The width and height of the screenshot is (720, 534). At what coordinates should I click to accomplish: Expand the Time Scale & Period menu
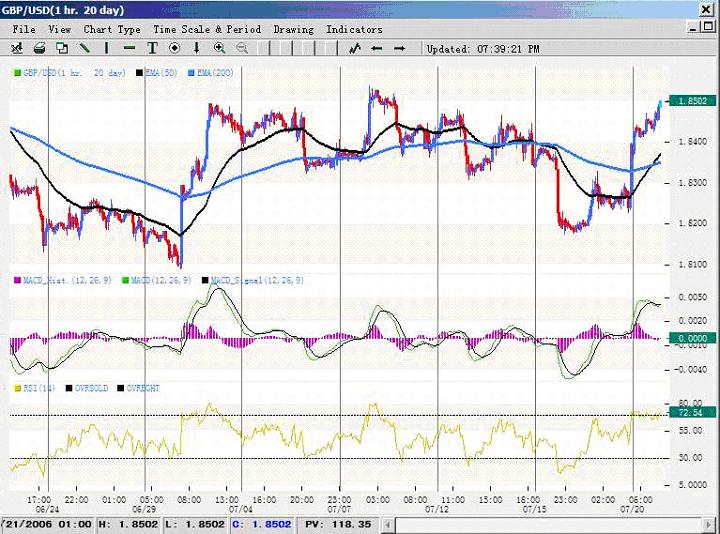206,29
